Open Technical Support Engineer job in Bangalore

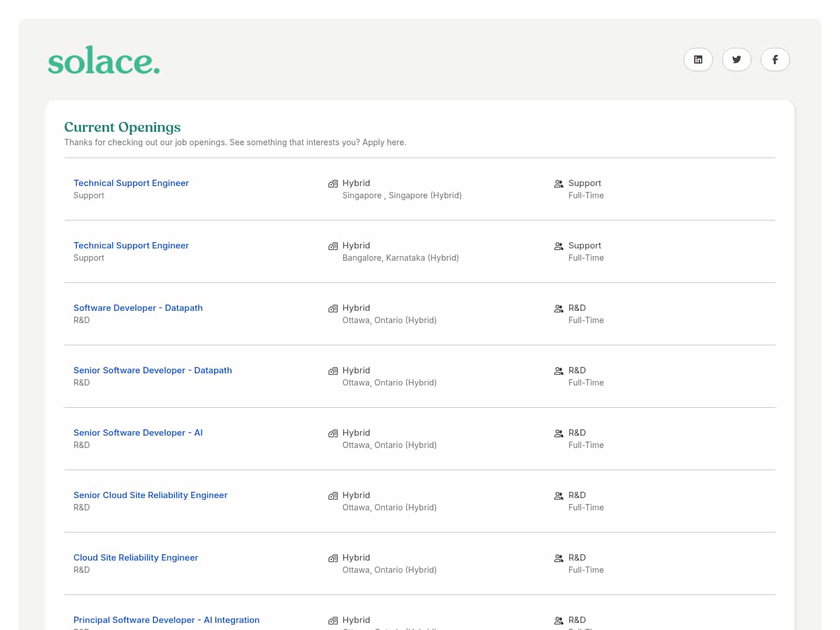click(x=131, y=246)
